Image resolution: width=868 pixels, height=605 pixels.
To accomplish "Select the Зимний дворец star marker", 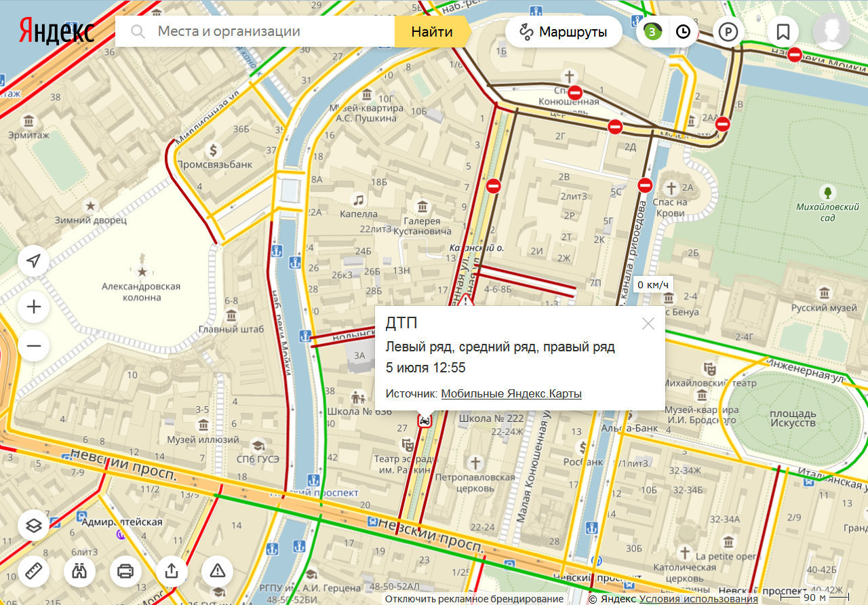I will 90,205.
